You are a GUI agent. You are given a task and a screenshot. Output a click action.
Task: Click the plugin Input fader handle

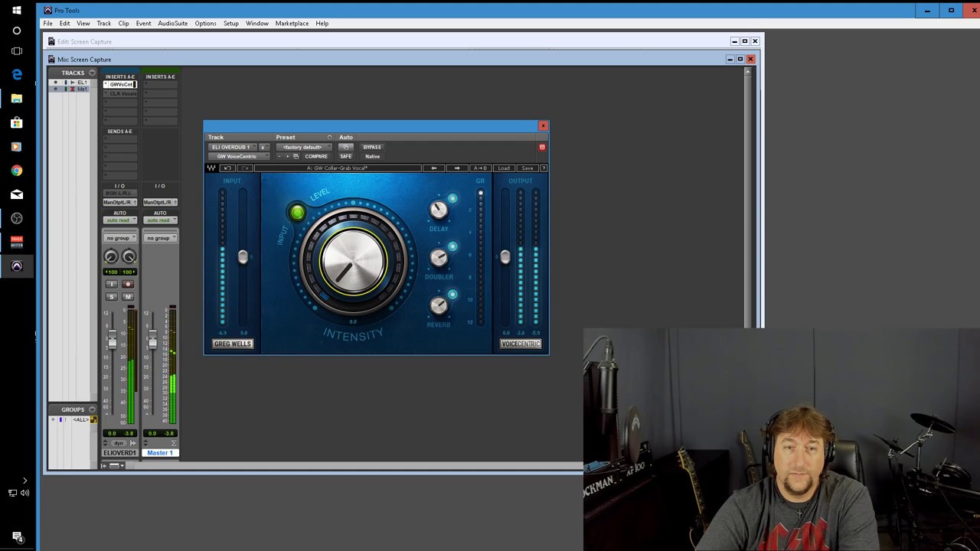pyautogui.click(x=243, y=257)
